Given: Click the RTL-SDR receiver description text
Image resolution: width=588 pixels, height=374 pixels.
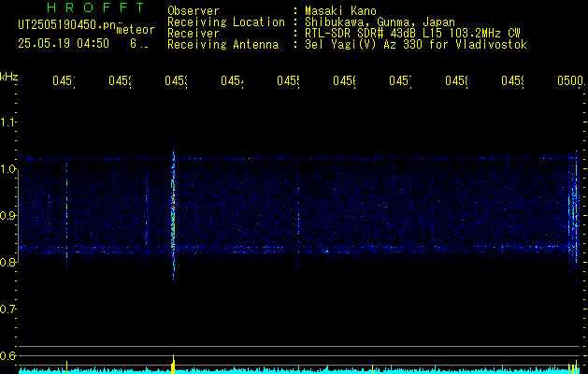Looking at the screenshot, I should coord(412,34).
